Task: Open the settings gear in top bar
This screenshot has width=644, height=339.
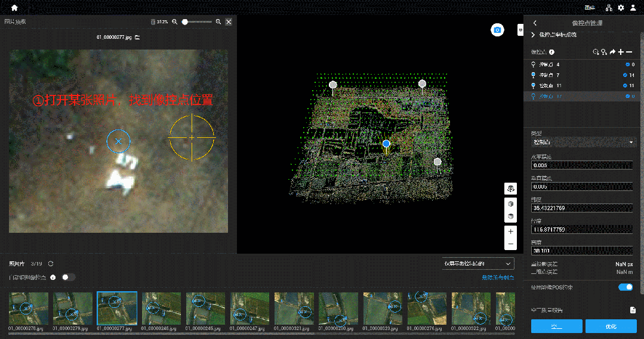Action: [x=621, y=8]
